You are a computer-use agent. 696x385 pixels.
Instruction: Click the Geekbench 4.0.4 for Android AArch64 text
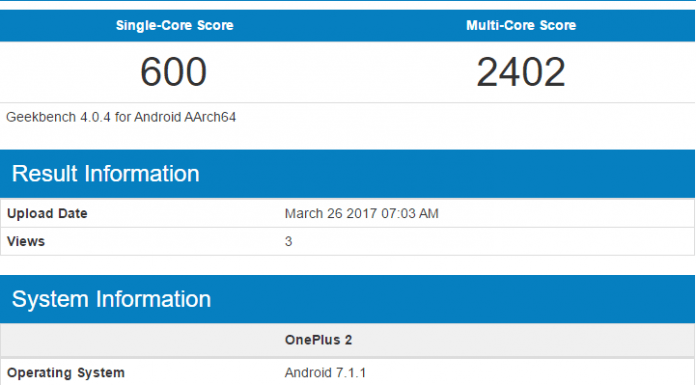point(121,117)
